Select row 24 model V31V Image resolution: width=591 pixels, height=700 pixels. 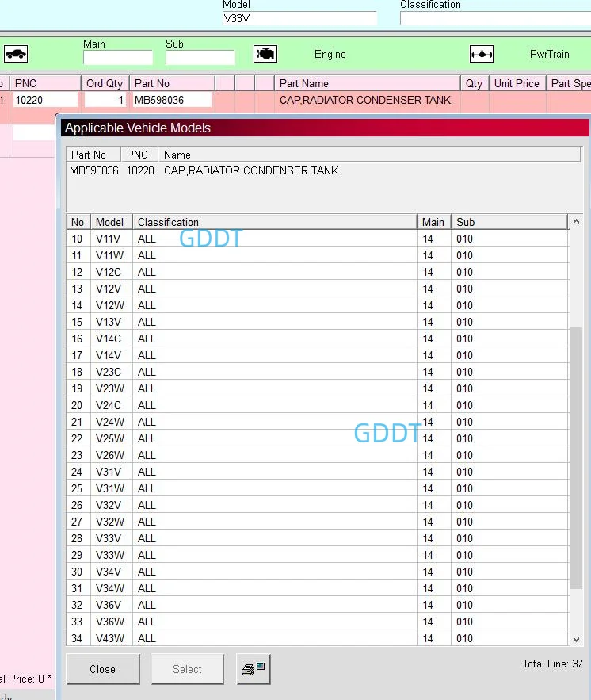click(x=317, y=472)
